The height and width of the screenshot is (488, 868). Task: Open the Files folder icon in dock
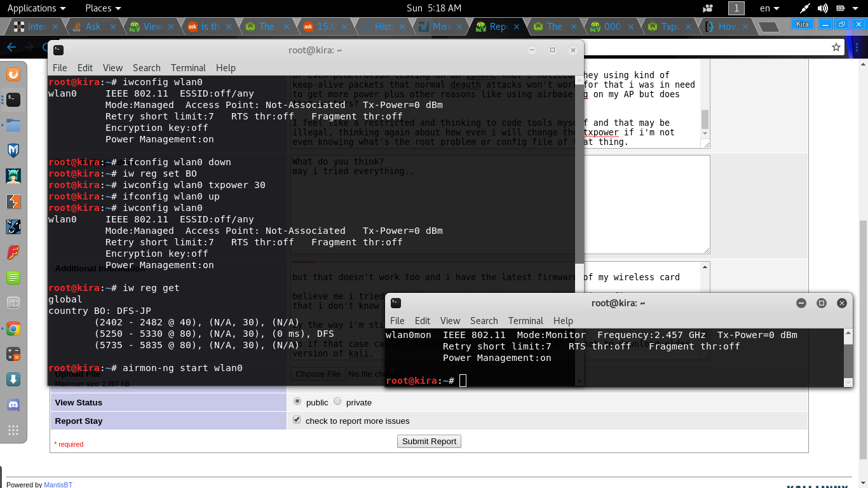pos(13,125)
